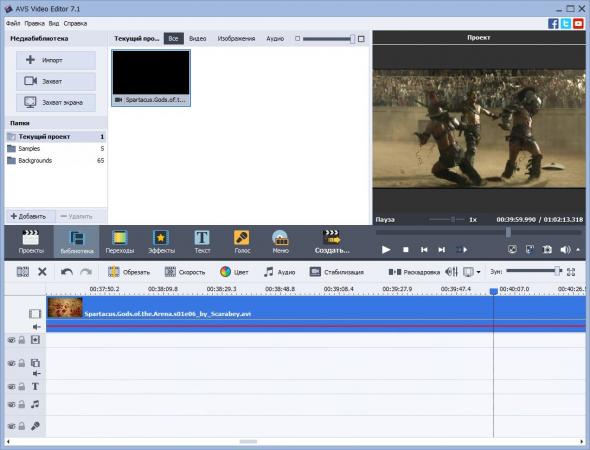Select the Аудио filter tab in the media library
The width and height of the screenshot is (590, 450).
(275, 38)
